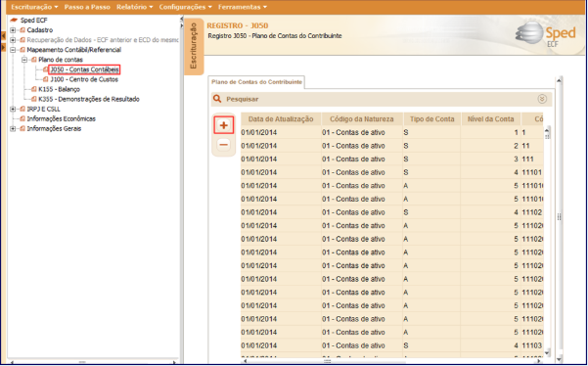
Task: Expand the Cadastro tree node
Action: pos(13,30)
